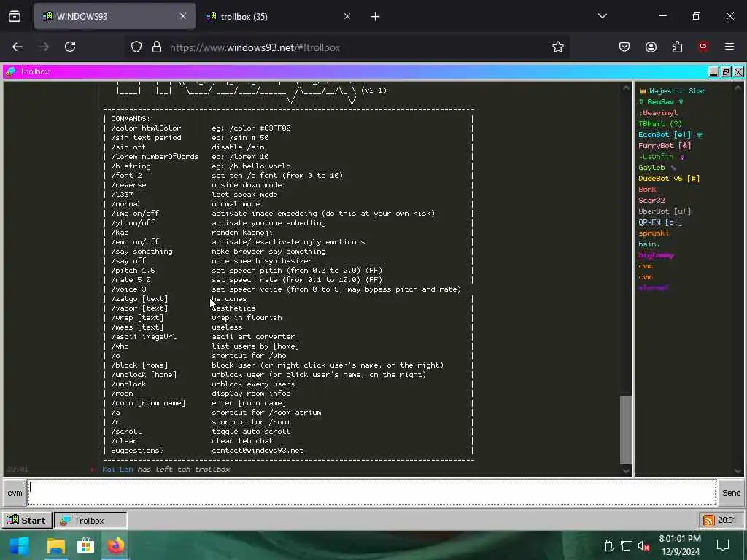Viewport: 747px width, 560px height.
Task: Click the contact@windows93.net link
Action: coord(258,451)
